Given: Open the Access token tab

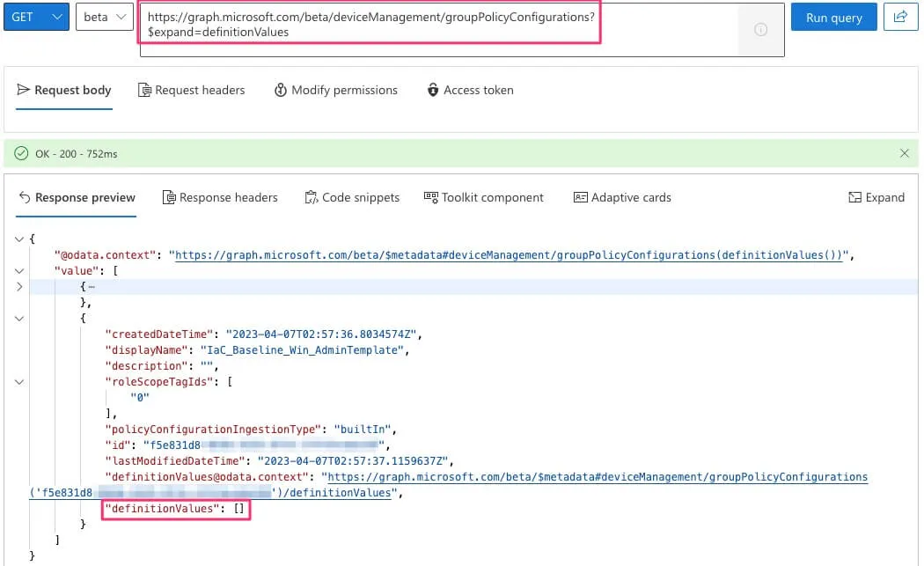Looking at the screenshot, I should click(470, 90).
